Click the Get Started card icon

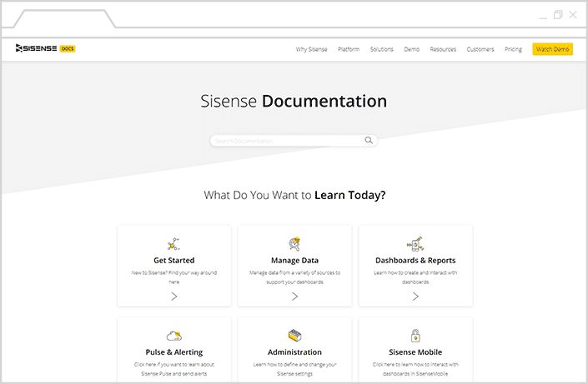tap(173, 244)
